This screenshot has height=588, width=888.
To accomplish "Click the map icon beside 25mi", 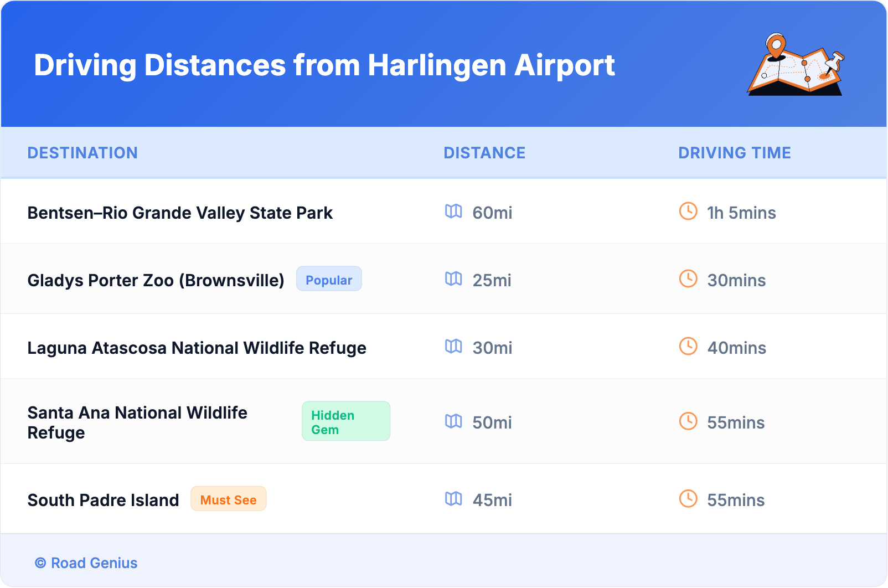I will coord(453,279).
